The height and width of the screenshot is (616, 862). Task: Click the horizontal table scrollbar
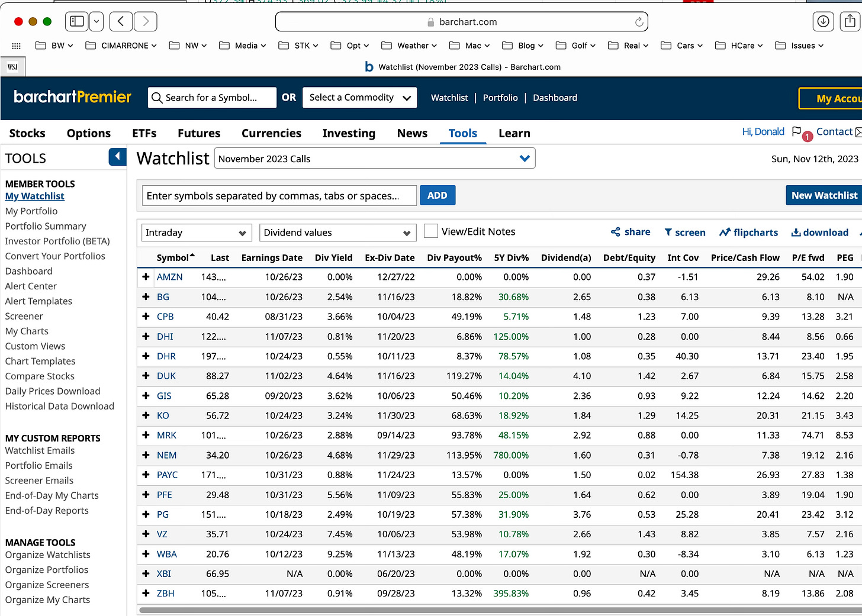(x=500, y=609)
